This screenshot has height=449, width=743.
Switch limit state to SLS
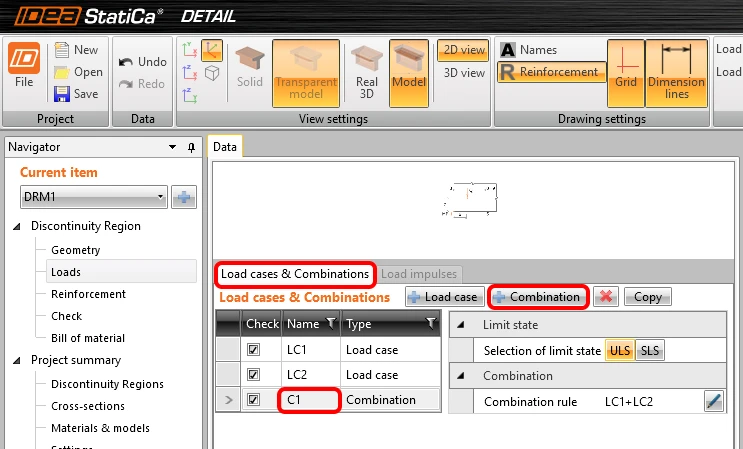pos(650,350)
